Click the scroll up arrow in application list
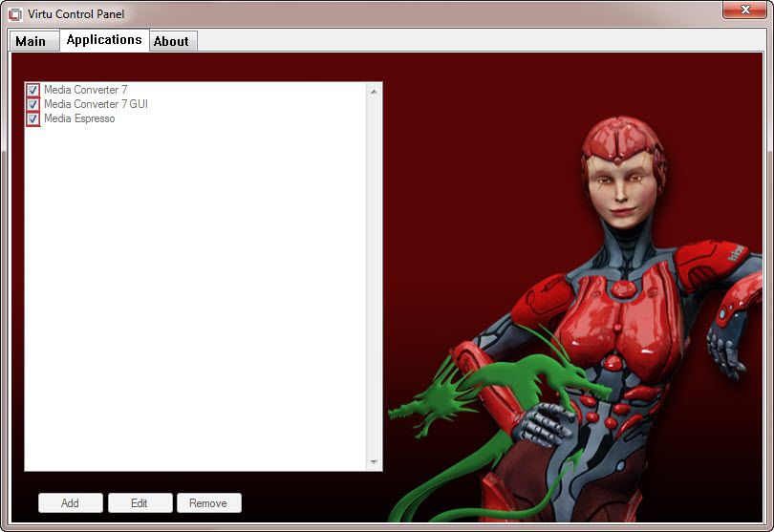Screen dimensions: 774x532 coord(374,92)
